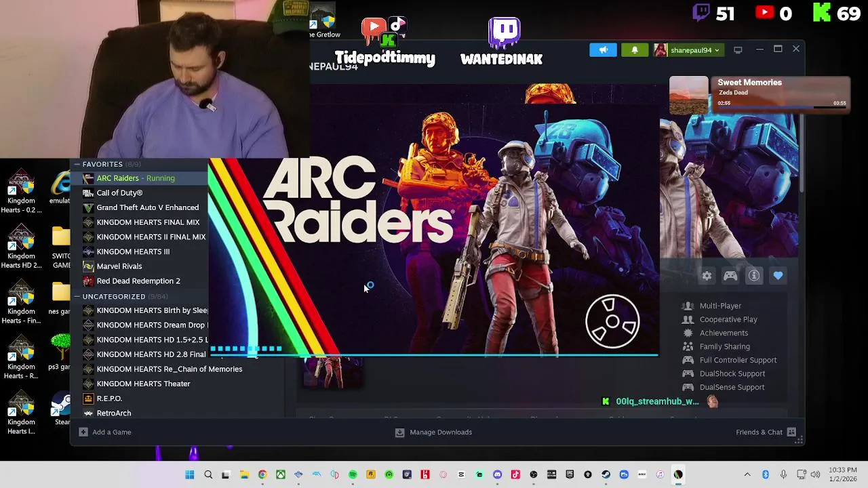868x488 pixels.
Task: Open ARC Raiders controller layout icon
Action: (730, 276)
